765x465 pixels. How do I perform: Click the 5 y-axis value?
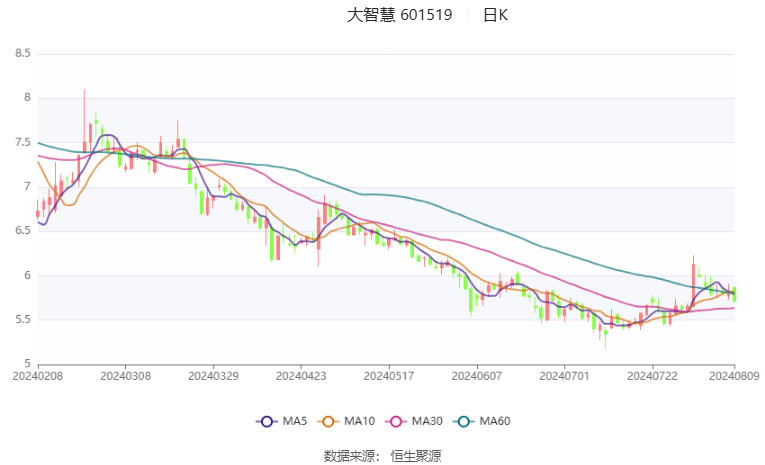pyautogui.click(x=27, y=364)
